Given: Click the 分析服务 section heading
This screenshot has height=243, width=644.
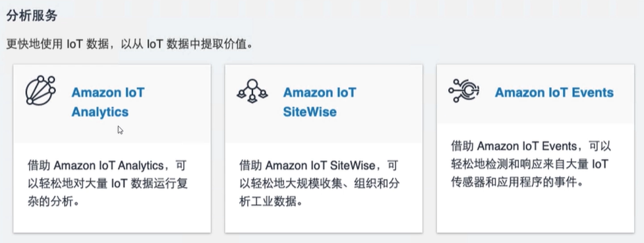Looking at the screenshot, I should coord(32,16).
